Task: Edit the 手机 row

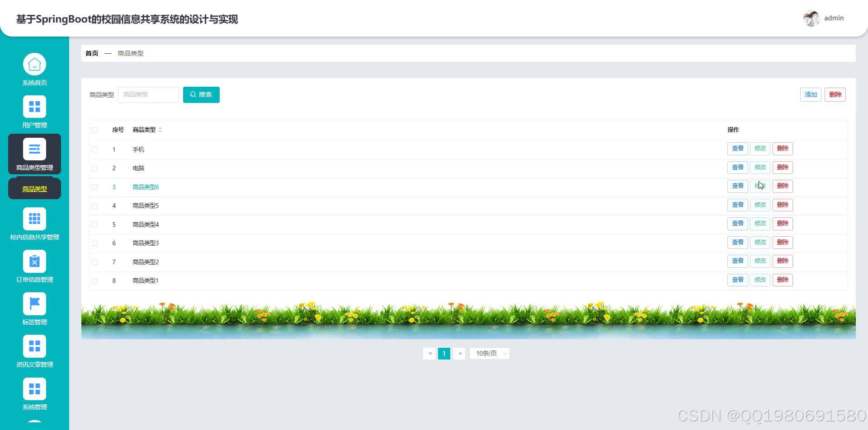Action: tap(760, 149)
